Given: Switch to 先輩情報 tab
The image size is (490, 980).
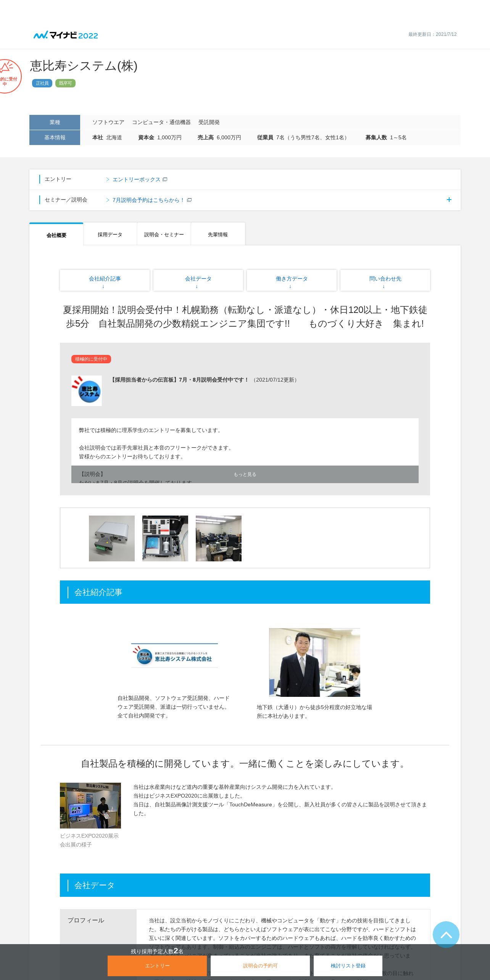Looking at the screenshot, I should [x=218, y=234].
